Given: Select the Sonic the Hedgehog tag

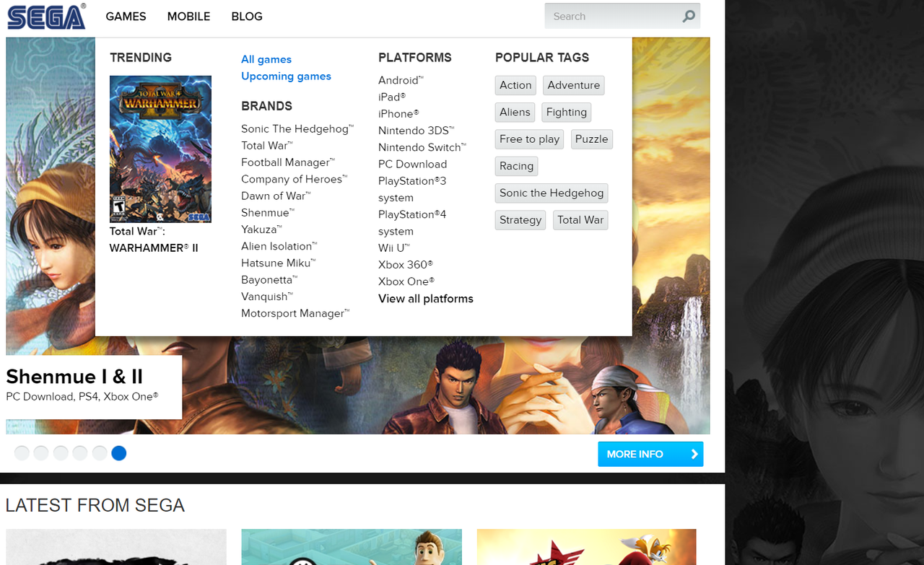Looking at the screenshot, I should [552, 193].
